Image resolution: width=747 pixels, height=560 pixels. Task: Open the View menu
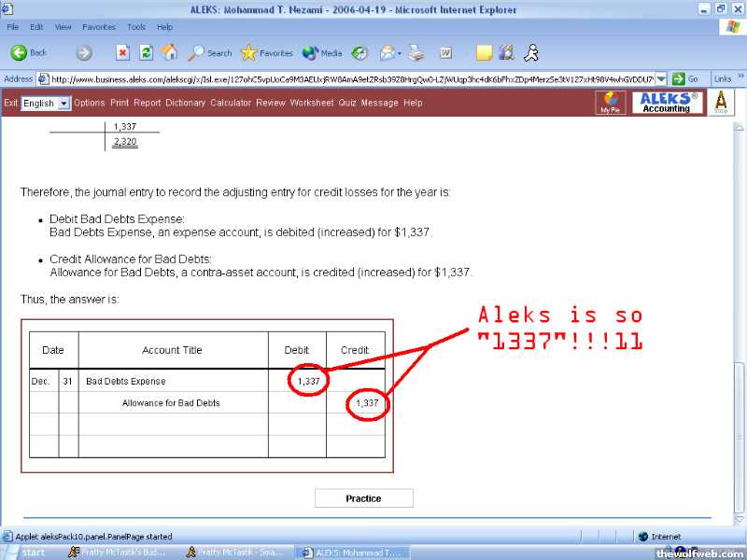tap(63, 27)
